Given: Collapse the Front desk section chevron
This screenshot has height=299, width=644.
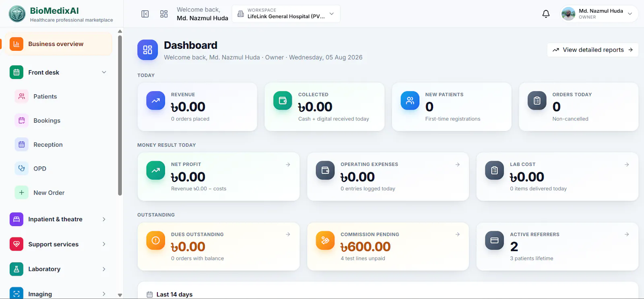Looking at the screenshot, I should [104, 73].
